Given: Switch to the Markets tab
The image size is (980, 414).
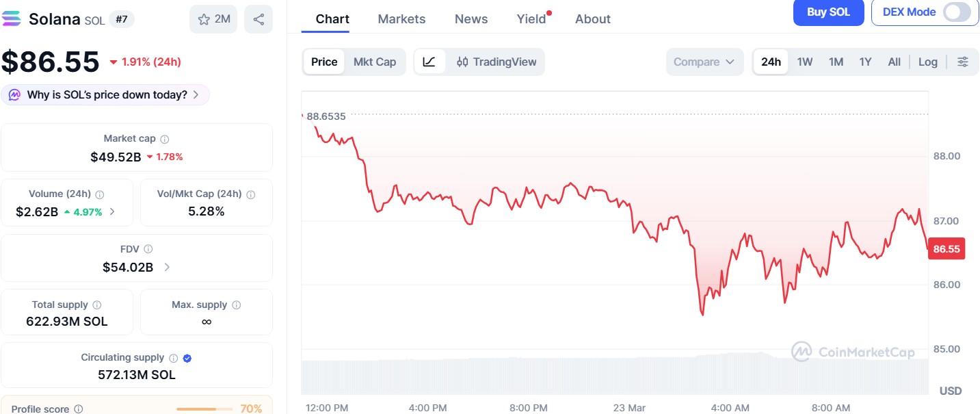Looking at the screenshot, I should coord(401,19).
